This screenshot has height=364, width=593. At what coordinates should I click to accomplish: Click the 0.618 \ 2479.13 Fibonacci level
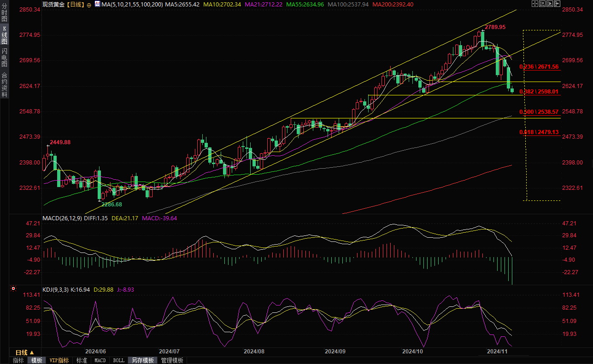(539, 132)
